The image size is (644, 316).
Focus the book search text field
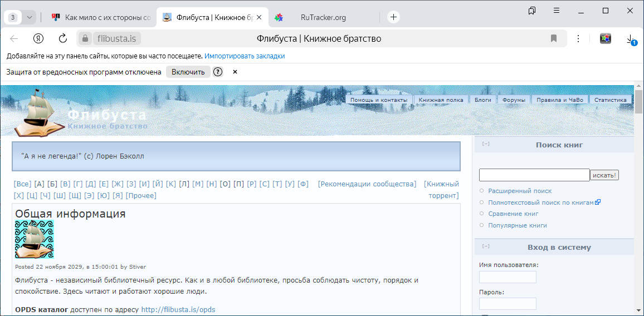click(534, 175)
